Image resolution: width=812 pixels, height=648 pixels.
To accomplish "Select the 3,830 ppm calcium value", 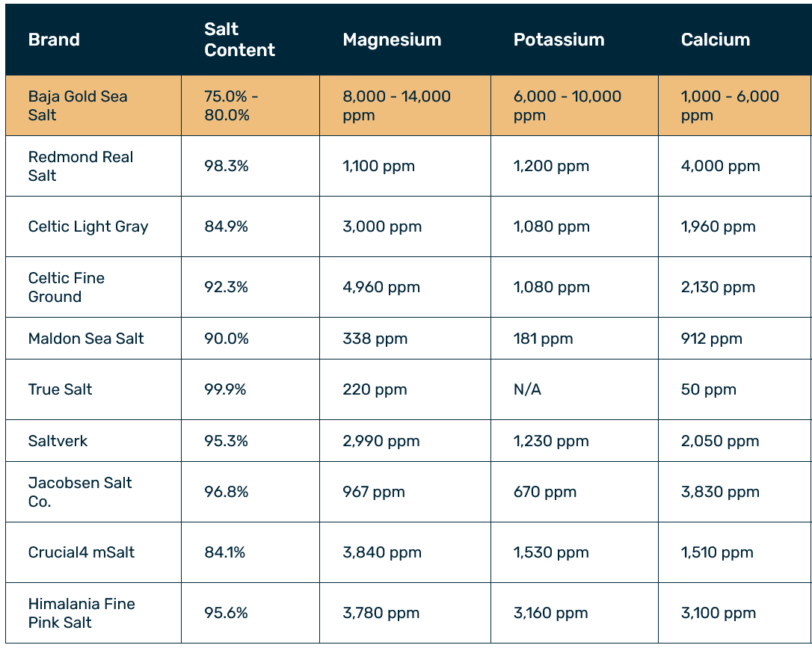I will coord(720,492).
